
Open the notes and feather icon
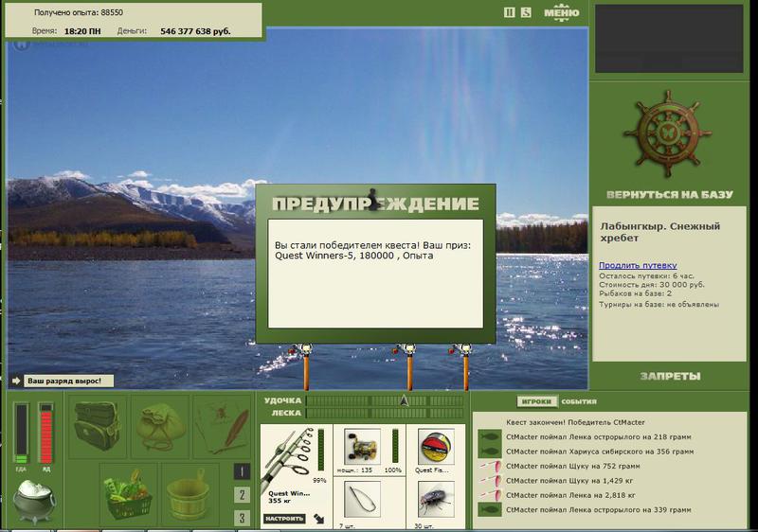(222, 427)
